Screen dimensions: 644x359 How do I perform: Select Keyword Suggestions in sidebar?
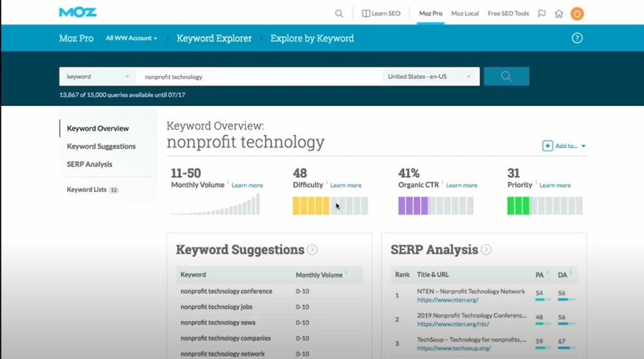tap(101, 146)
